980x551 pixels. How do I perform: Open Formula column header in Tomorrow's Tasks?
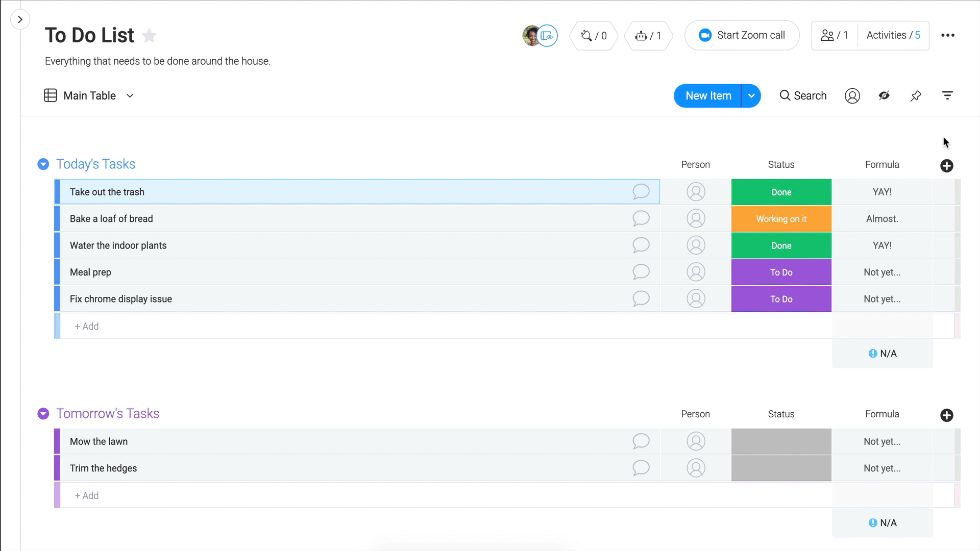point(882,414)
